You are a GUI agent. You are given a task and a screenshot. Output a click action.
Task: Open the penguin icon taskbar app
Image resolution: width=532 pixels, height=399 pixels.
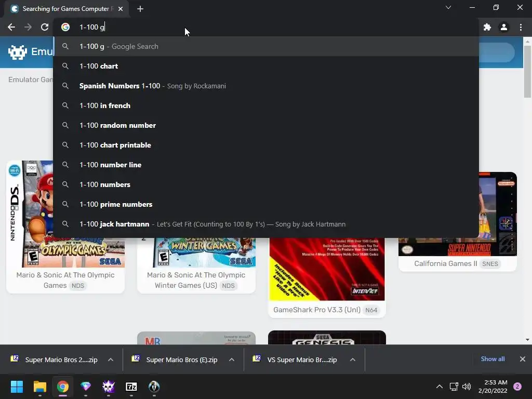tap(154, 387)
